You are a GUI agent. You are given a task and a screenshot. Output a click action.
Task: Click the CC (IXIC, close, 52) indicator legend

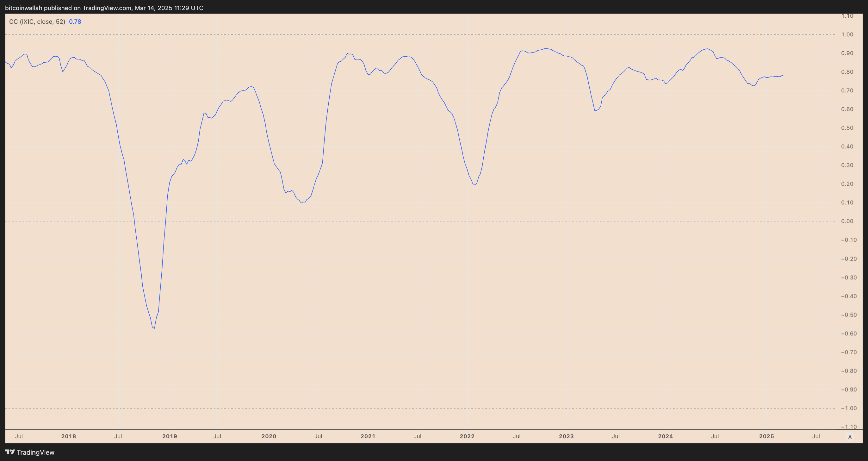point(37,22)
